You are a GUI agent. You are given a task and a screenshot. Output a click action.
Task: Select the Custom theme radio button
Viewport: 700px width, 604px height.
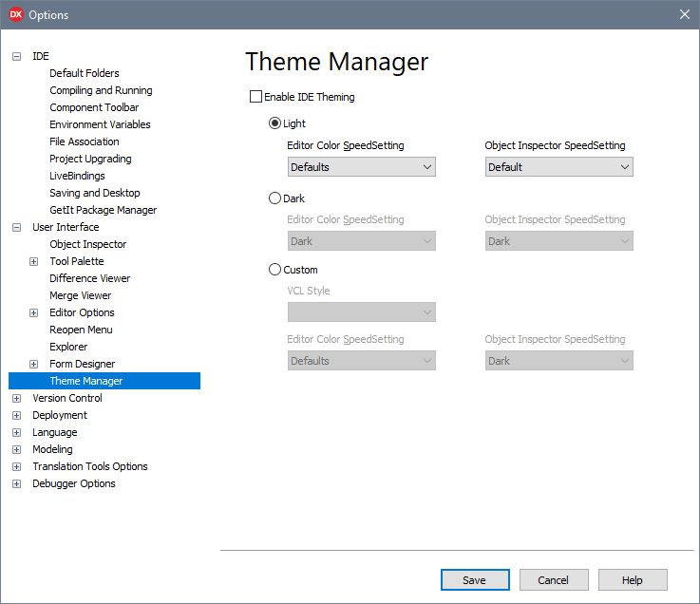pyautogui.click(x=274, y=270)
